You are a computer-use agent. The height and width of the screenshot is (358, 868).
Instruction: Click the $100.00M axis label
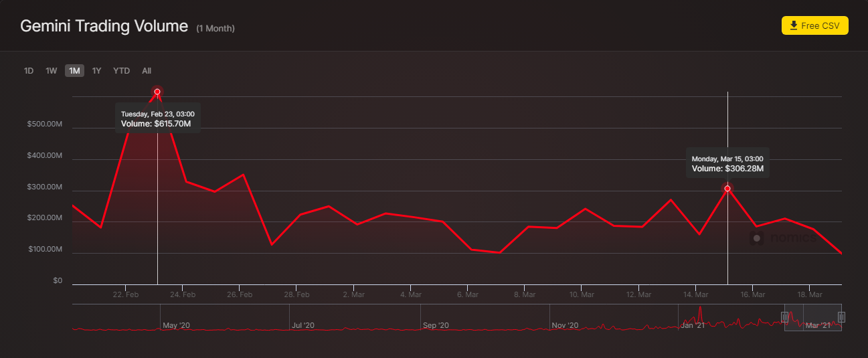(x=45, y=250)
